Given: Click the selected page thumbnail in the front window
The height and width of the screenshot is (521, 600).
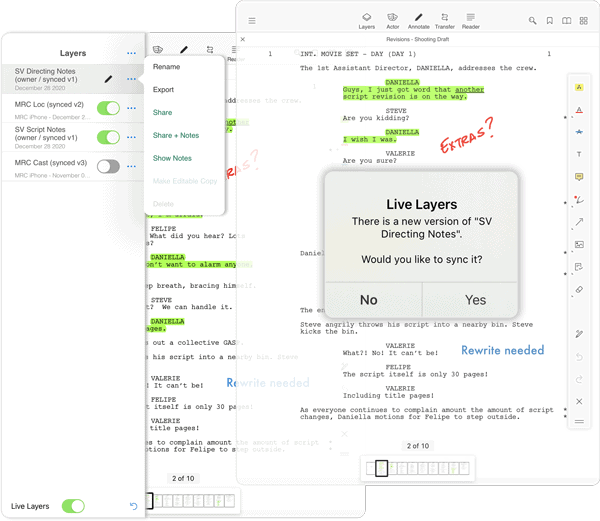Looking at the screenshot, I should point(381,468).
